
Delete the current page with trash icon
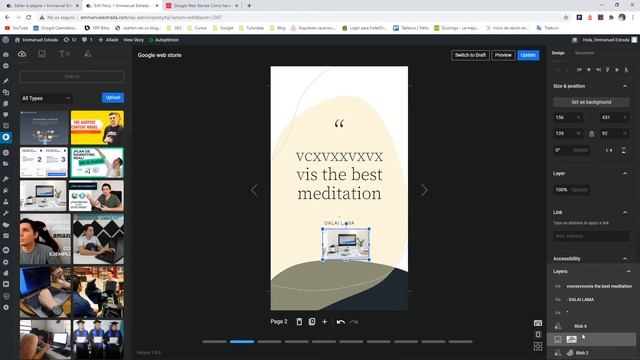(299, 322)
